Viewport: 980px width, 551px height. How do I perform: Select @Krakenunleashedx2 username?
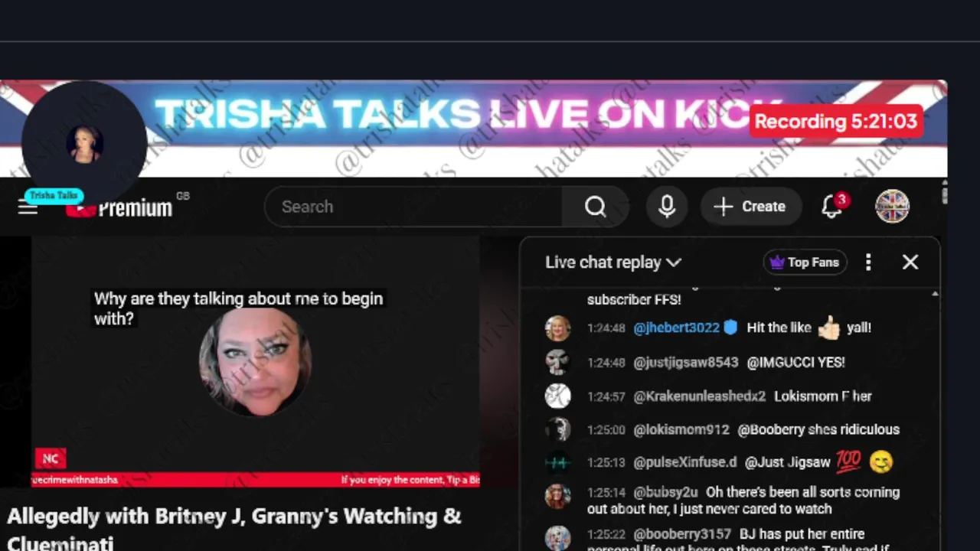click(700, 396)
